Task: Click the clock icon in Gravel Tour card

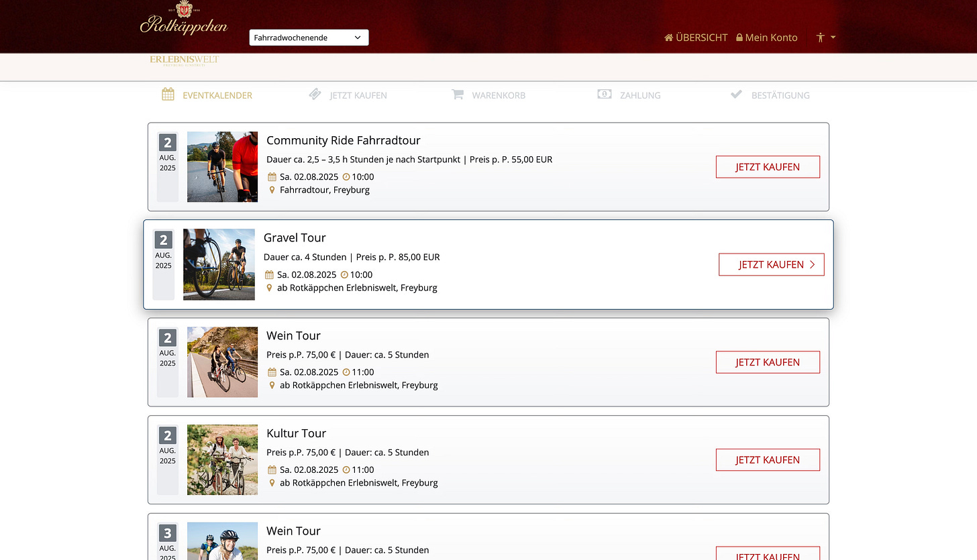Action: [x=344, y=275]
